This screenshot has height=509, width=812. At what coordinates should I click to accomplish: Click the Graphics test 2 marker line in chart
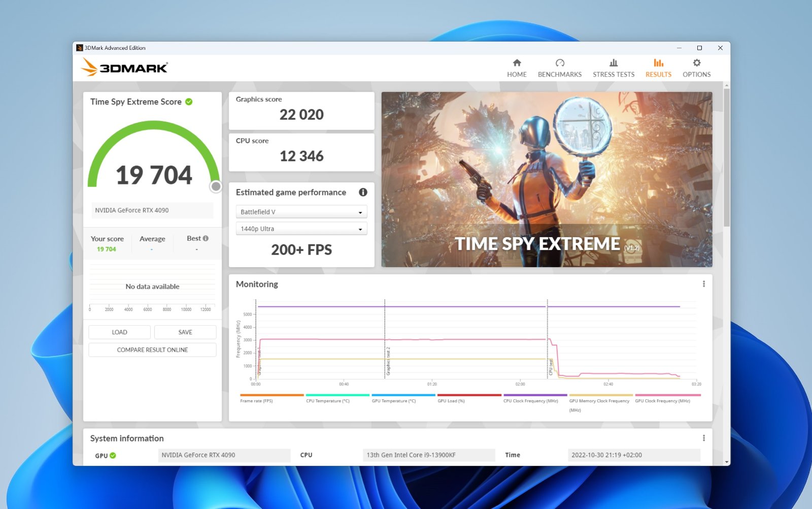385,339
